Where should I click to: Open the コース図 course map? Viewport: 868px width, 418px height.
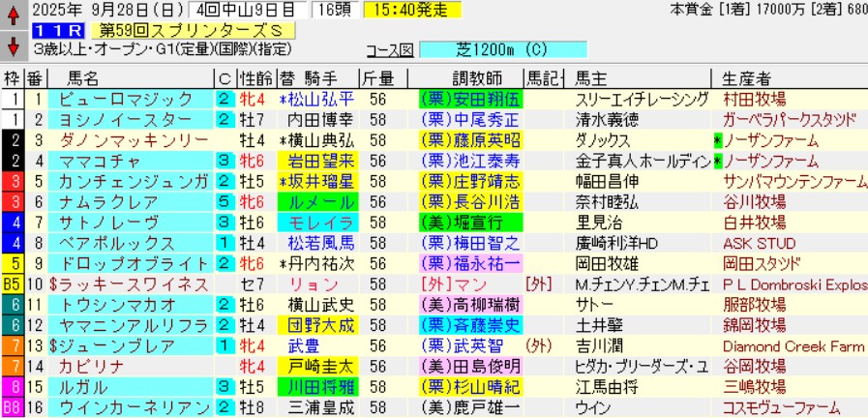click(x=390, y=50)
